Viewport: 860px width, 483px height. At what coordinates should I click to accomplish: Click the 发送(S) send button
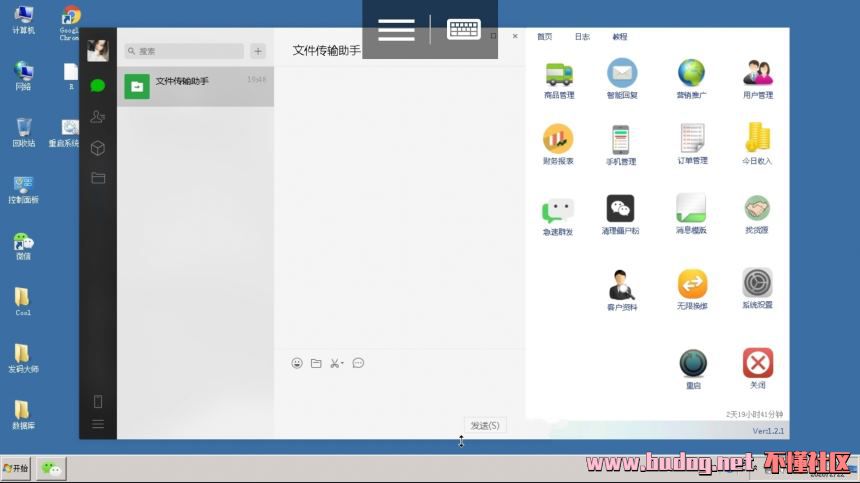485,425
